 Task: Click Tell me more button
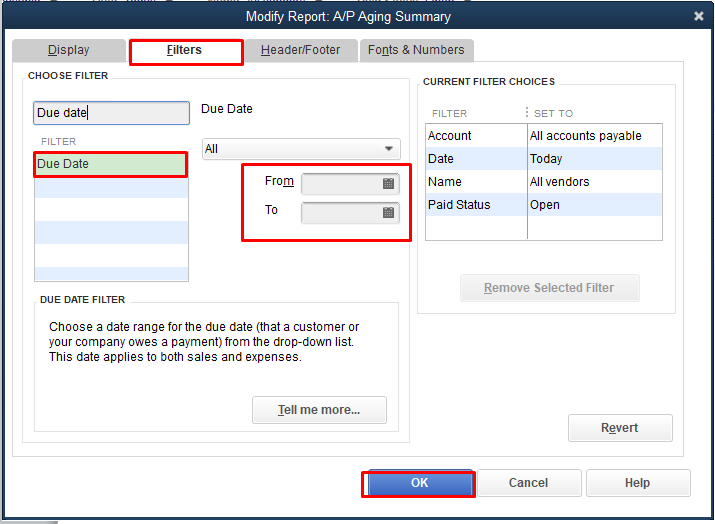(x=319, y=410)
